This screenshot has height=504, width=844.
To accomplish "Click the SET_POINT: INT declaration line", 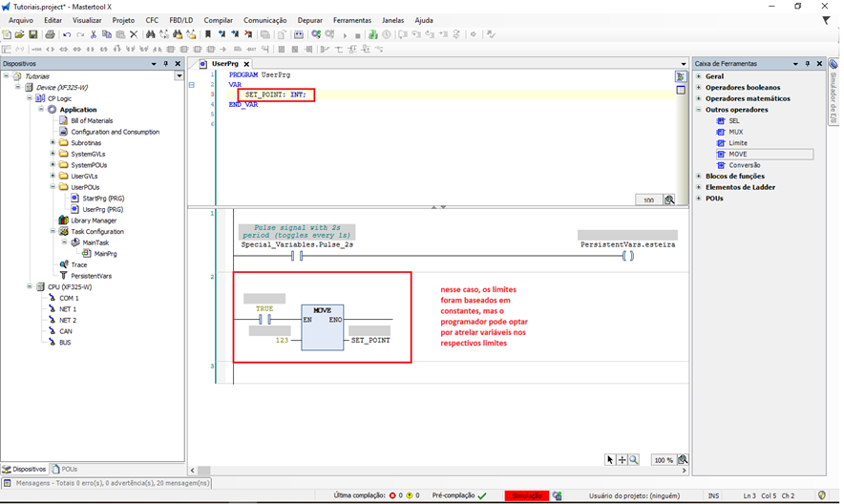I will click(276, 95).
